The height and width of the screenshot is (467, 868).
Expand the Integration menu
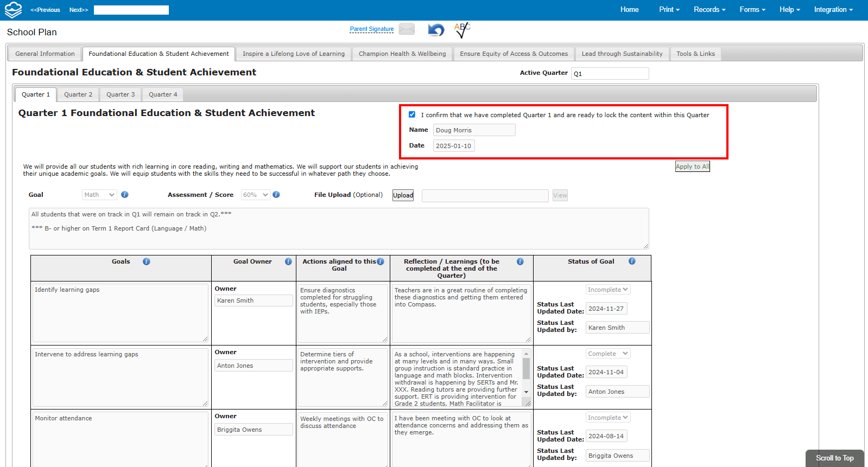point(833,10)
